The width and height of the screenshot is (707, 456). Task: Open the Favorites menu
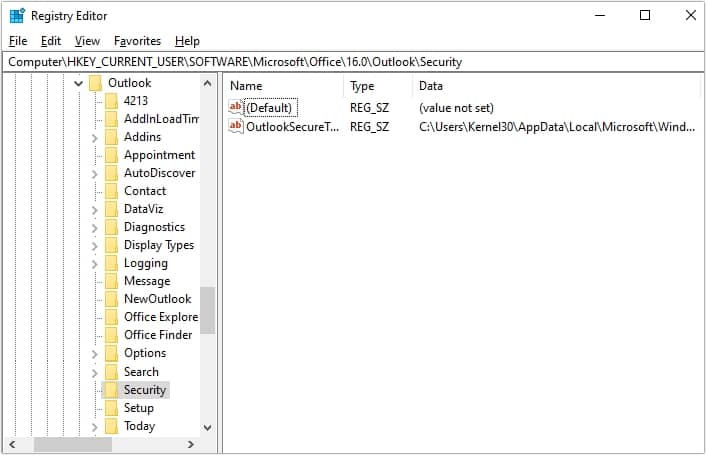(137, 41)
